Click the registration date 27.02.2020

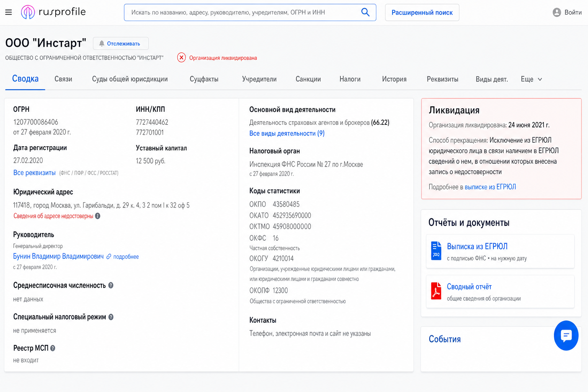[28, 160]
